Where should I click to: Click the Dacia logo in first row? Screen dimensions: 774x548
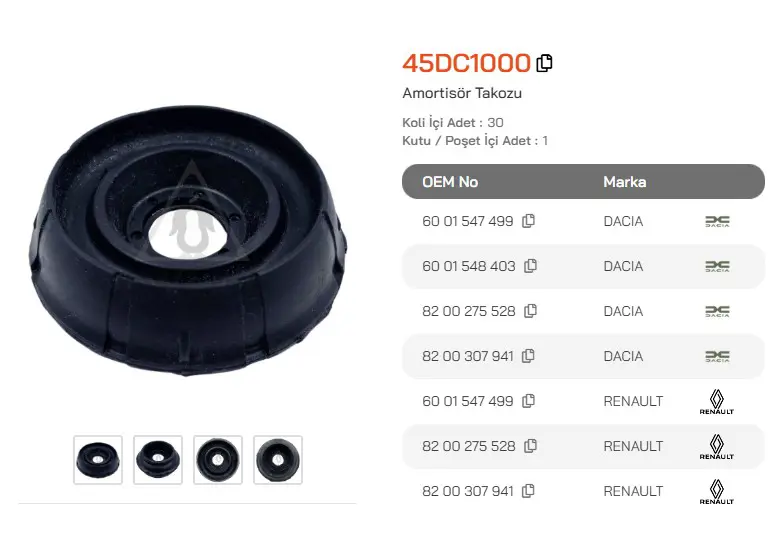pos(717,222)
